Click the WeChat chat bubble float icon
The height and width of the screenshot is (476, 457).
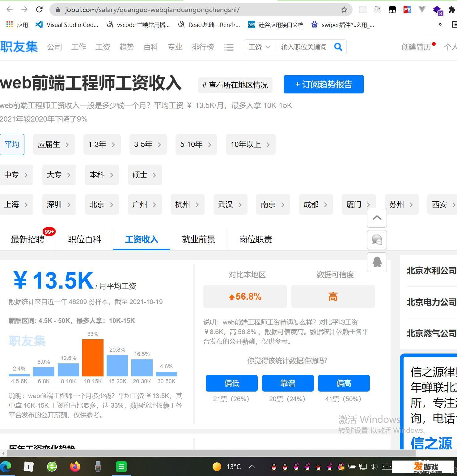[377, 240]
